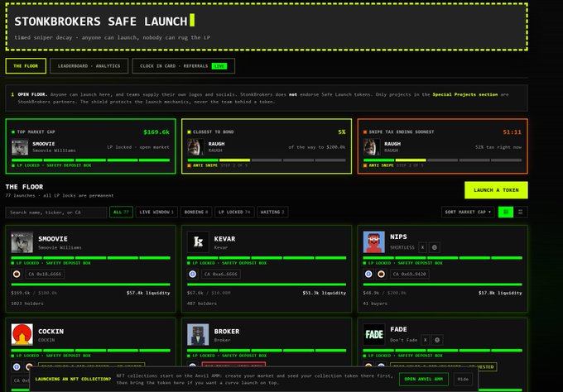The height and width of the screenshot is (392, 563).
Task: Switch to list view
Action: 520,213
